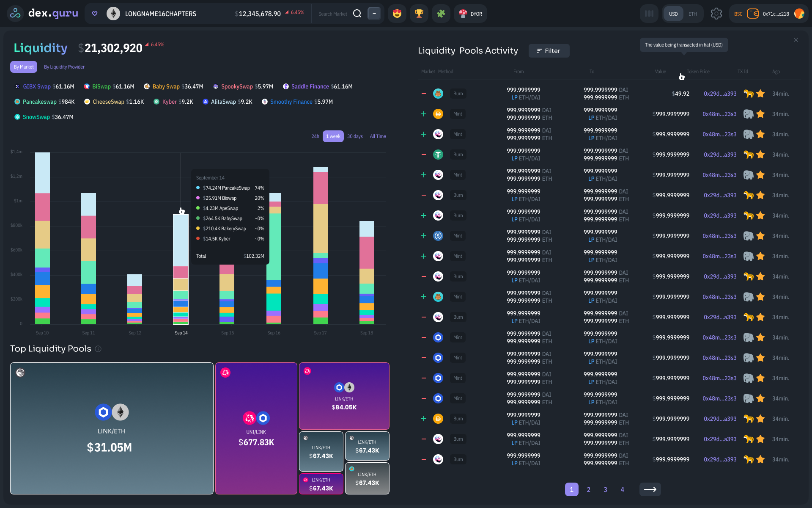Click the SnowSwap legend entry
The height and width of the screenshot is (508, 812).
[44, 117]
